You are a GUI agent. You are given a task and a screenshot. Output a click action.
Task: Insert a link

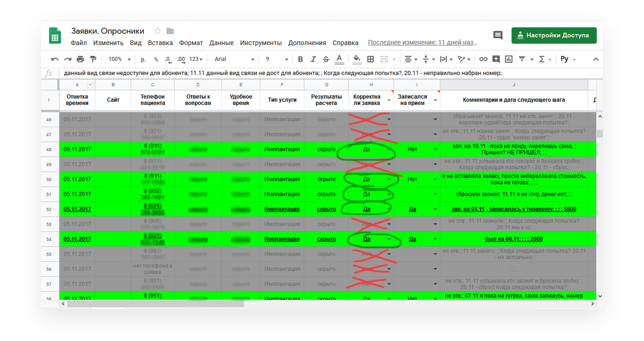(483, 59)
